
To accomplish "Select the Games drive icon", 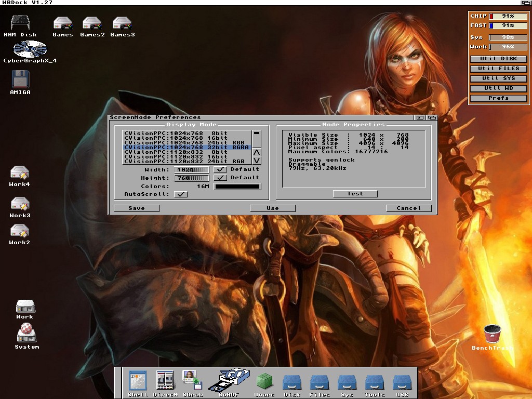I will (63, 23).
